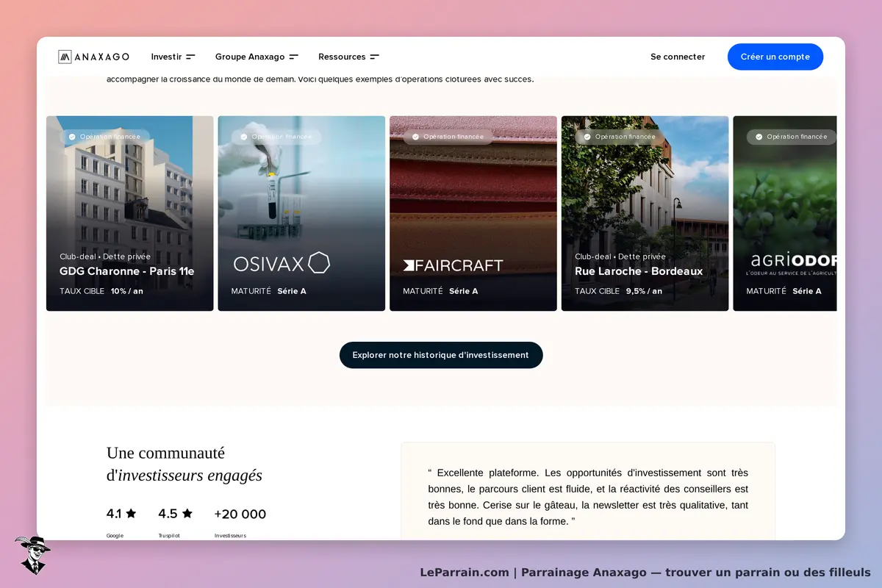Click Créer un compte button
This screenshot has width=882, height=588.
(775, 57)
